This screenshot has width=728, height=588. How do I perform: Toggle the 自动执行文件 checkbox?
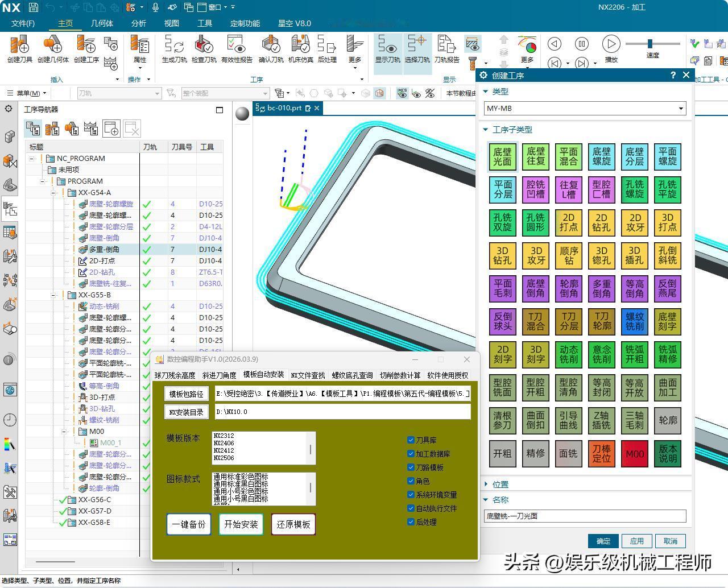[411, 508]
